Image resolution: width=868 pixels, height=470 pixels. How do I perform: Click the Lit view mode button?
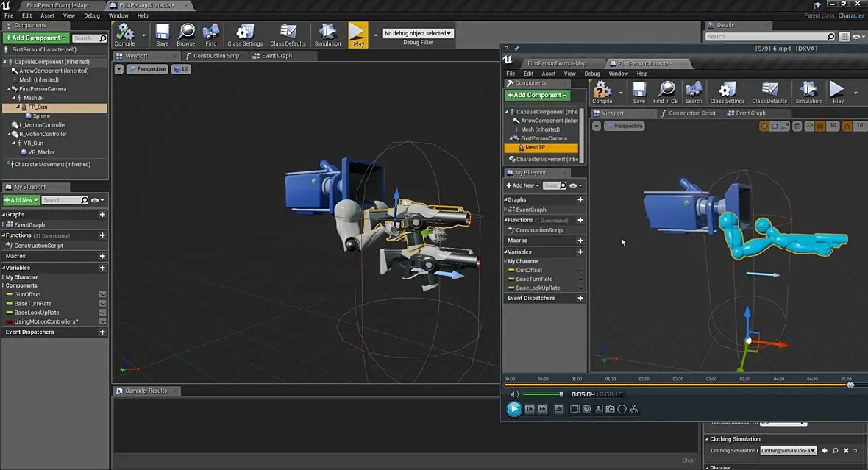click(181, 69)
